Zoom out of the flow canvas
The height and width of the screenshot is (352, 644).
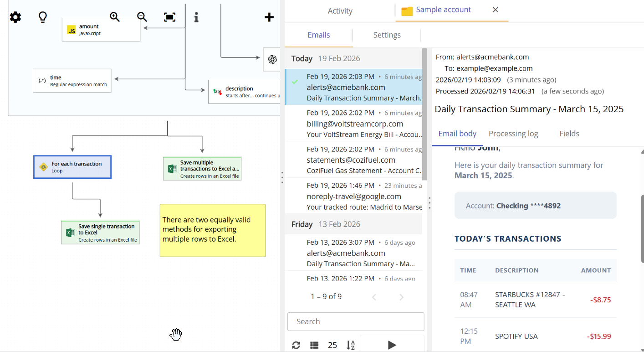(x=142, y=16)
